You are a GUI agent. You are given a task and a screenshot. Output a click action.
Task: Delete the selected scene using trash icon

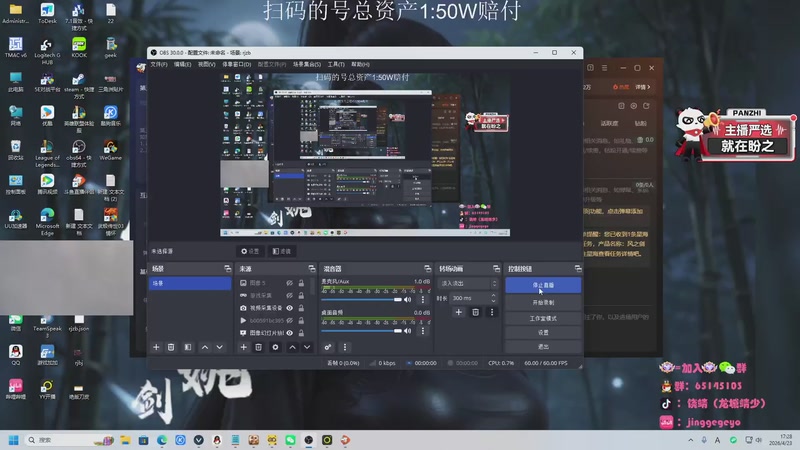(x=171, y=347)
